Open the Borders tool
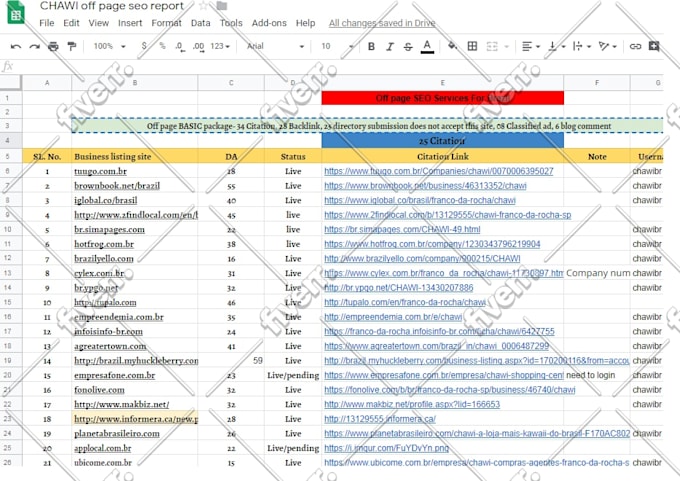 (472, 46)
